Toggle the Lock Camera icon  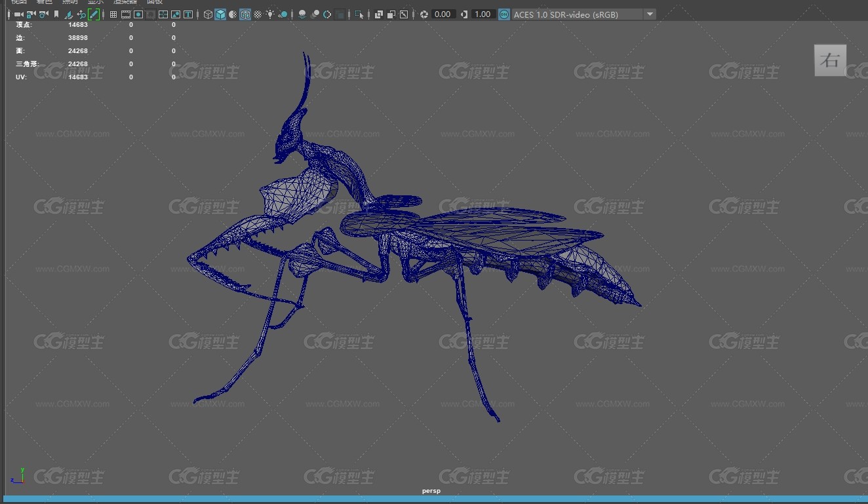pos(31,14)
